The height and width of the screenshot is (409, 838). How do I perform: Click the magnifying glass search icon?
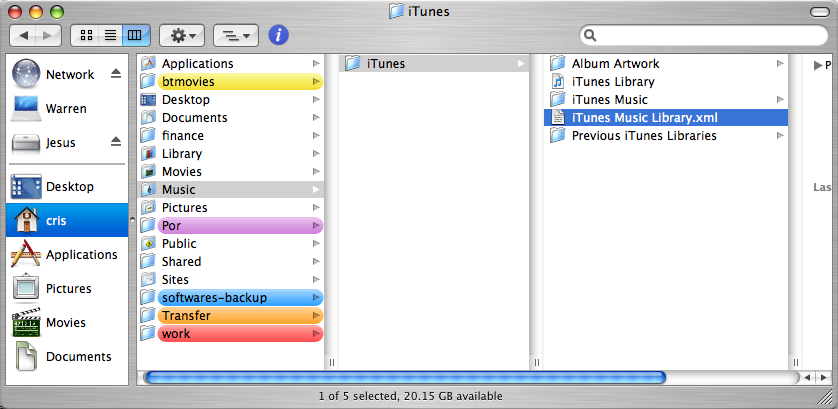coord(591,35)
